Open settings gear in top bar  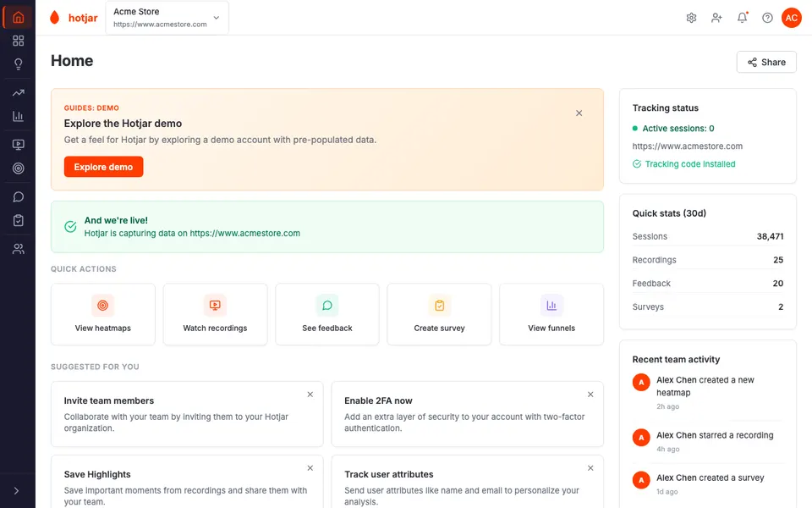tap(691, 18)
